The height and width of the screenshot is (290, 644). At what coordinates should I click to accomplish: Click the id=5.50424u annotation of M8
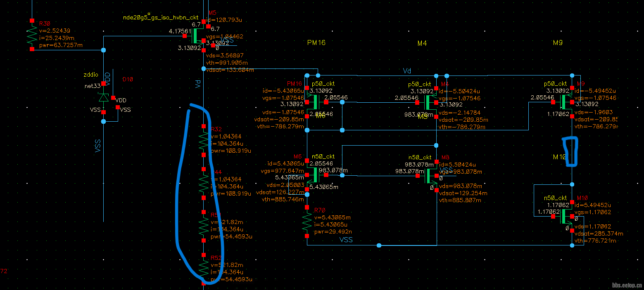(459, 164)
